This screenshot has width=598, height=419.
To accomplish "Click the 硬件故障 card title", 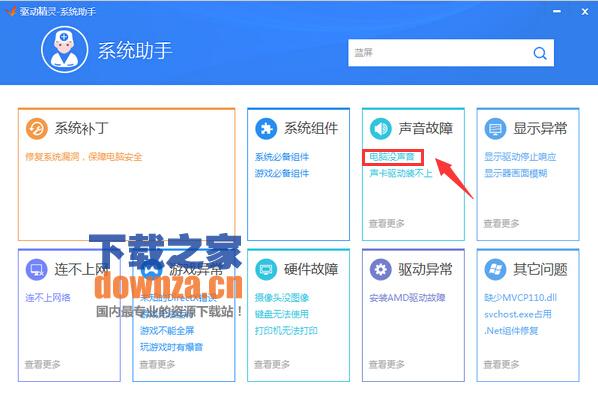I will click(311, 269).
